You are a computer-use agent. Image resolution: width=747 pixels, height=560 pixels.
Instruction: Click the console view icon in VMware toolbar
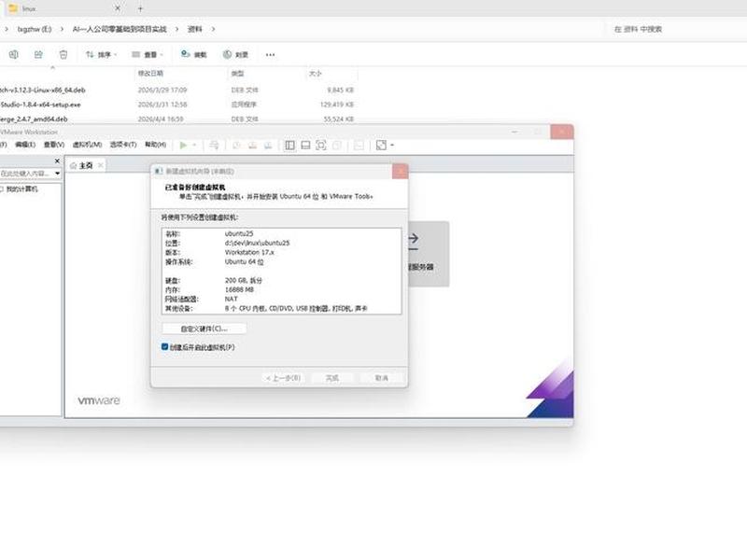click(x=359, y=146)
